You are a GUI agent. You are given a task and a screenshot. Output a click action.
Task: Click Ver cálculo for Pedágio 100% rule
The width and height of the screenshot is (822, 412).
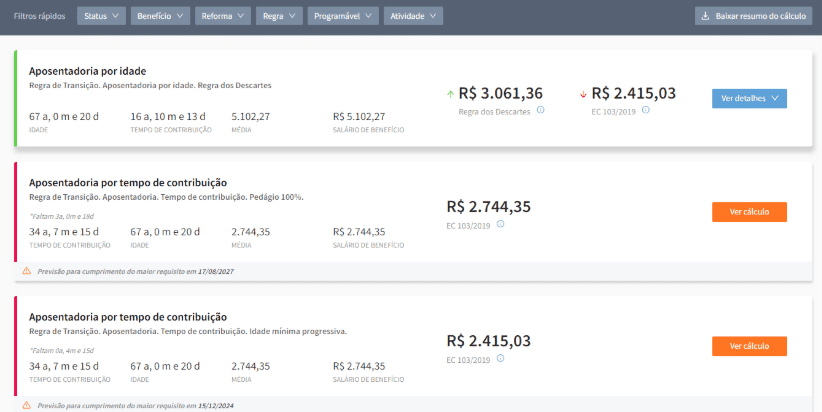(749, 212)
